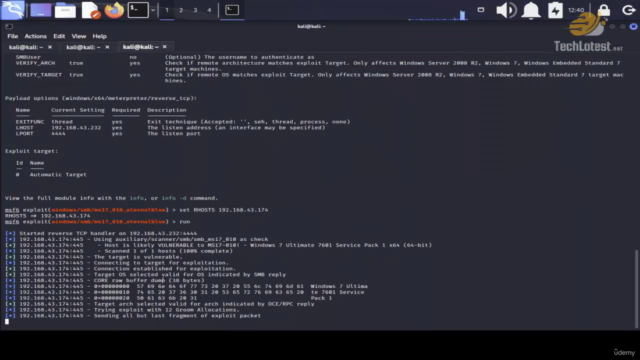Click the show desktop panel icon

[40, 10]
